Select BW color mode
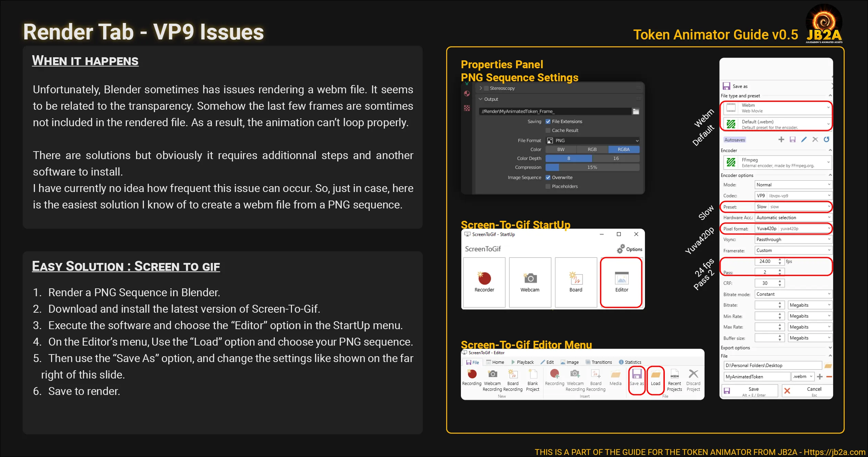The image size is (868, 457). [561, 149]
